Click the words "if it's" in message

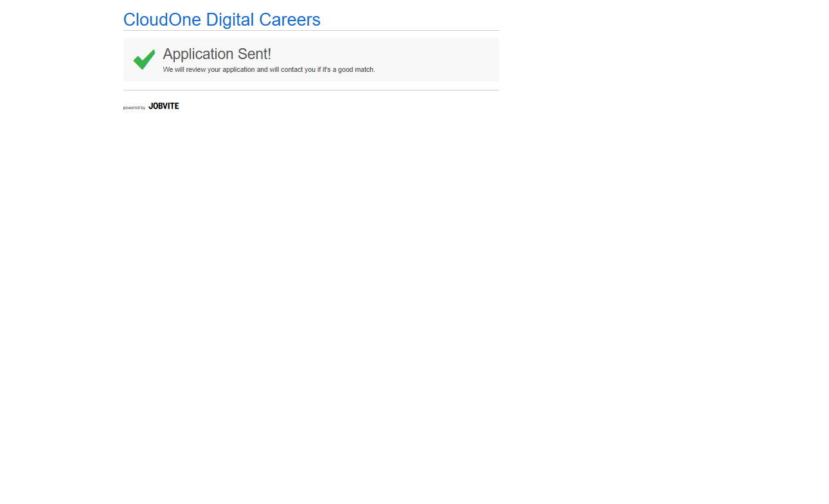(x=323, y=69)
